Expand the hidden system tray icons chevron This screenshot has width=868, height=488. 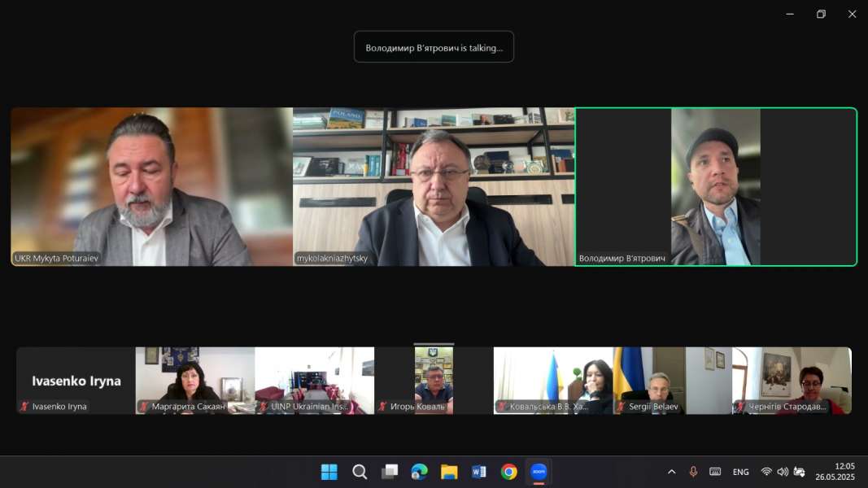coord(671,472)
